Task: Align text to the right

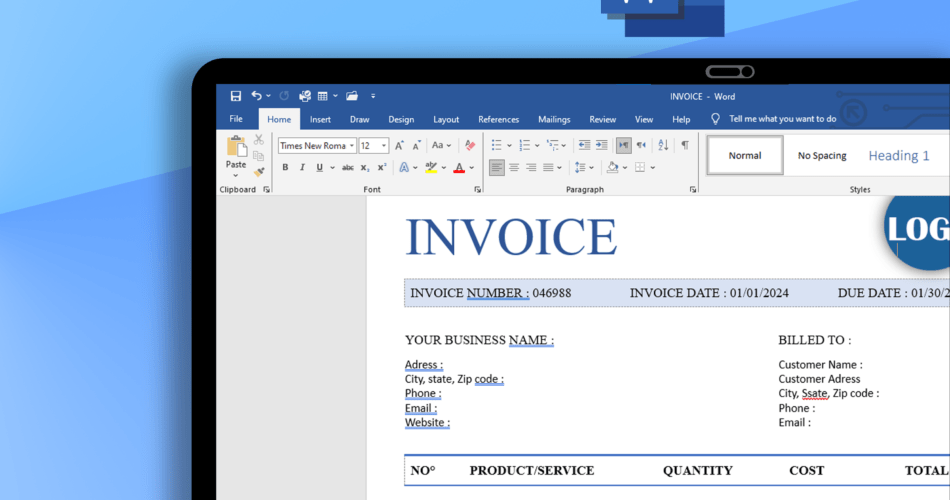Action: click(x=531, y=167)
